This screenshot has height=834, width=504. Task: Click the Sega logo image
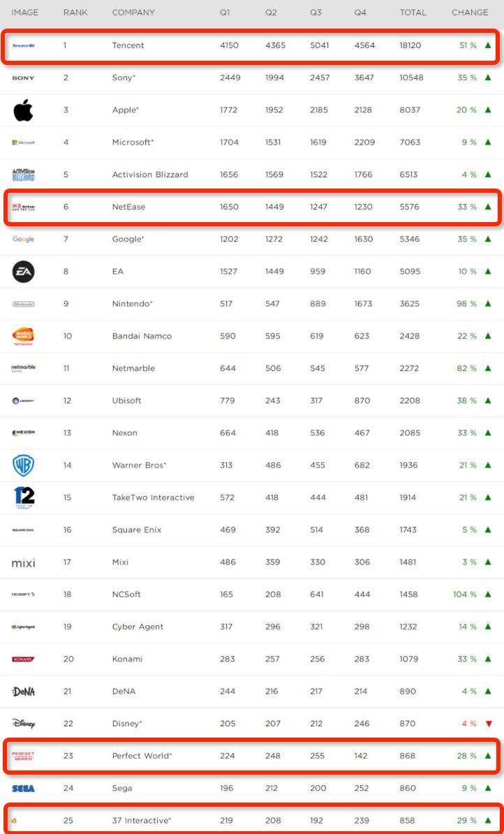(23, 788)
